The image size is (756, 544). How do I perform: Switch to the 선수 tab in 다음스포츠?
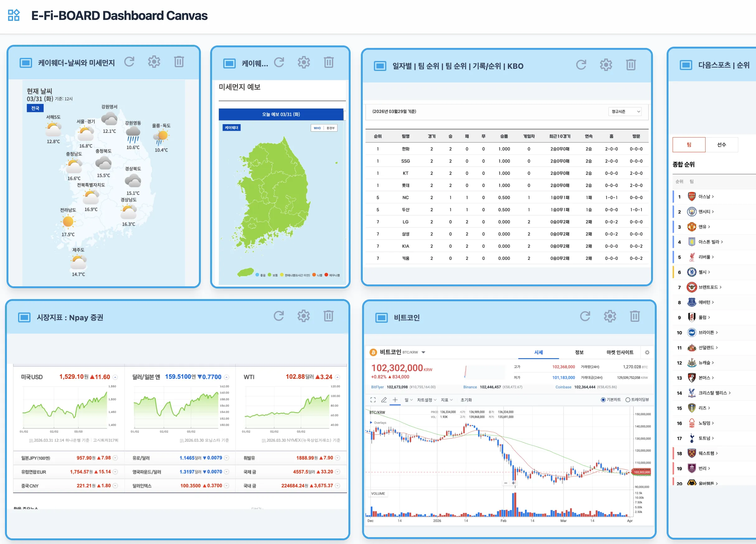click(x=722, y=145)
